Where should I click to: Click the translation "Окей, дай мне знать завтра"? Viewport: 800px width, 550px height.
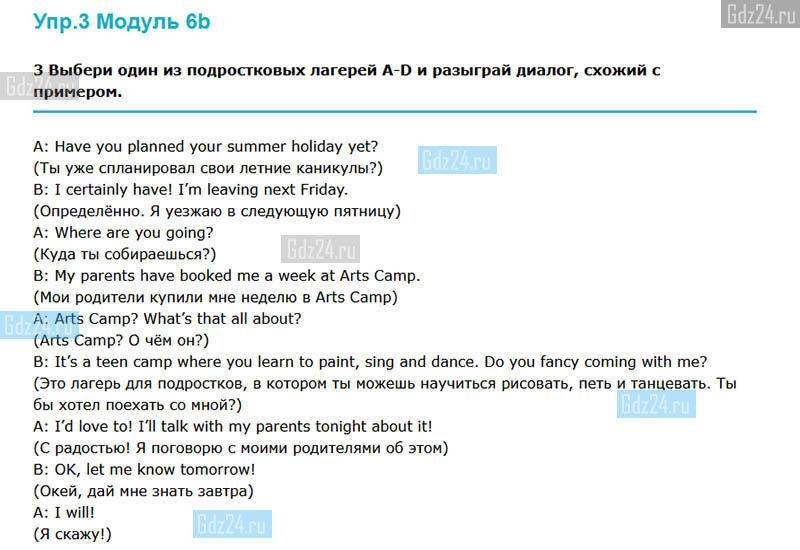(x=143, y=491)
